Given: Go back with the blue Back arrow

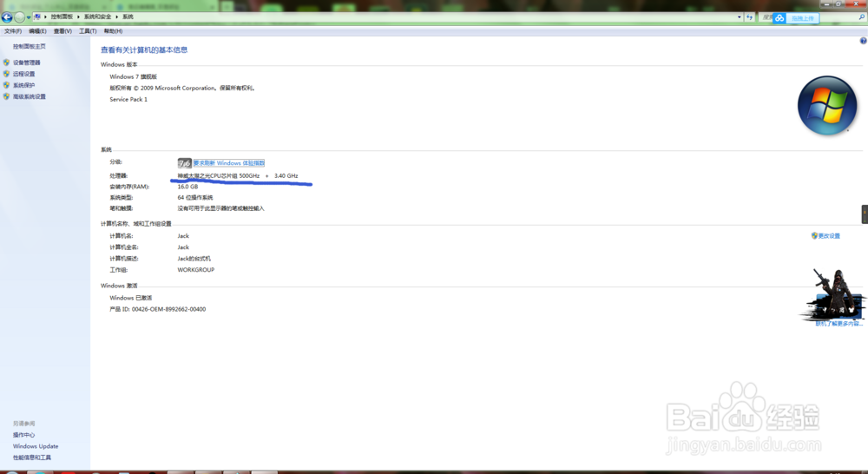Looking at the screenshot, I should 7,17.
